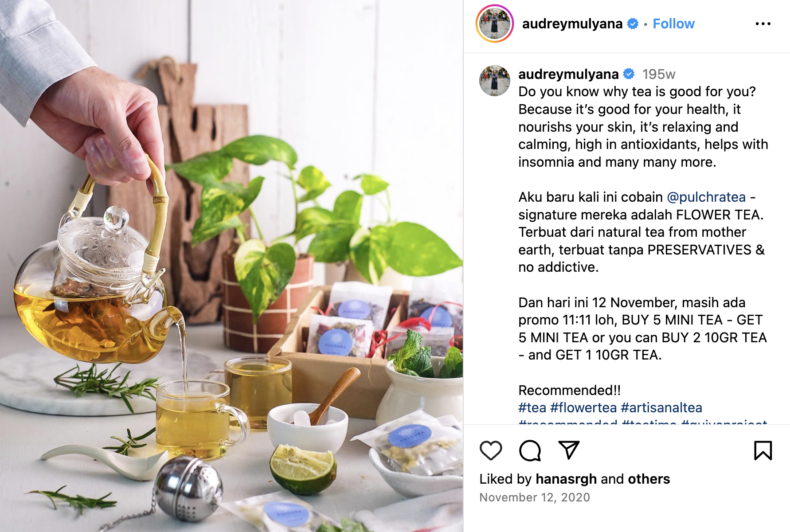This screenshot has height=532, width=790.
Task: Share the post via paper plane icon
Action: click(569, 450)
